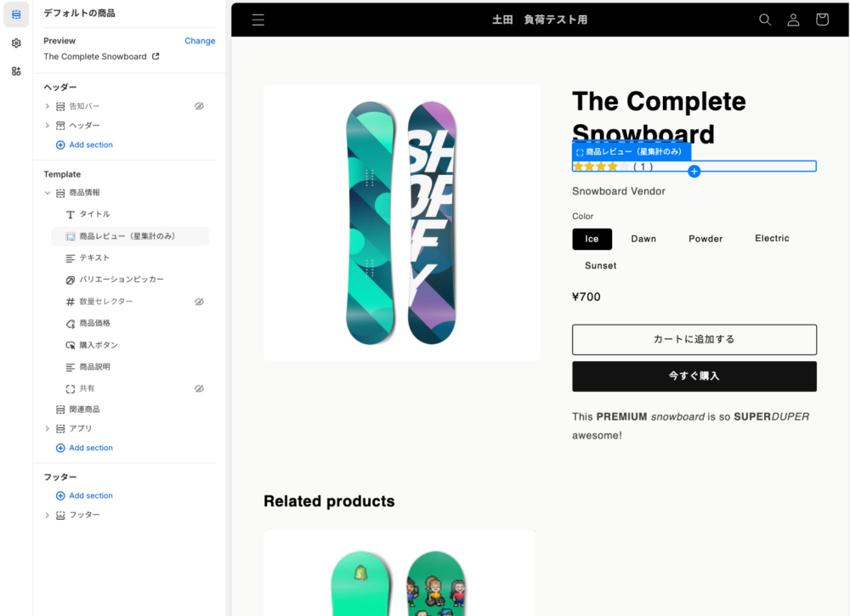The image size is (850, 616).
Task: Choose the Dawn color option
Action: coord(643,239)
